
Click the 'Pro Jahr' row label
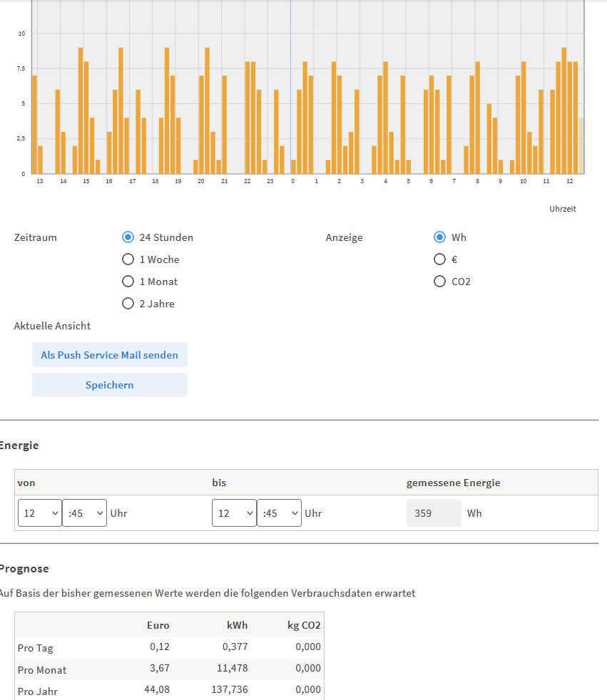[x=38, y=691]
